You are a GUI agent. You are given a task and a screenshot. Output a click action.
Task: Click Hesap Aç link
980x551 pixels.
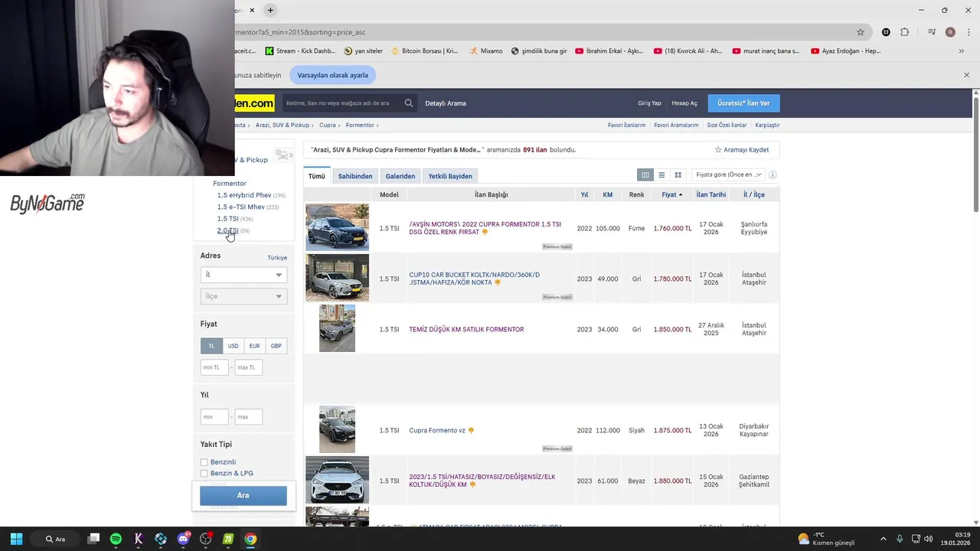(684, 103)
